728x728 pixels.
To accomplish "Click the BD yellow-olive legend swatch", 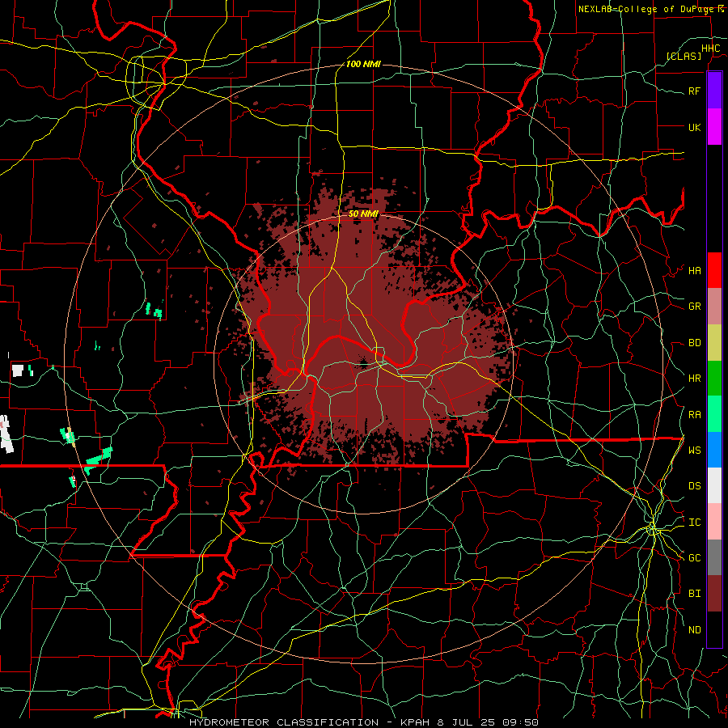I will coord(714,343).
